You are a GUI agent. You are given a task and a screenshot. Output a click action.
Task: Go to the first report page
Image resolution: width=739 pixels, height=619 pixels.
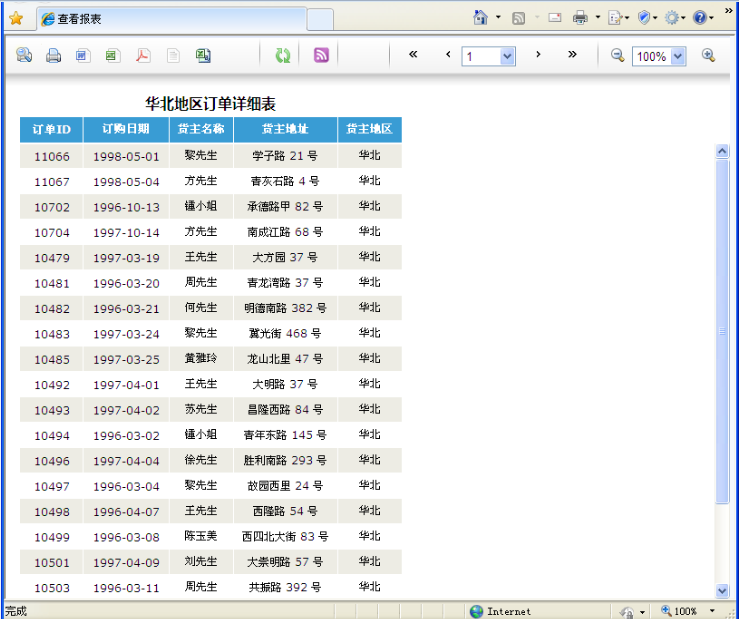pos(413,54)
